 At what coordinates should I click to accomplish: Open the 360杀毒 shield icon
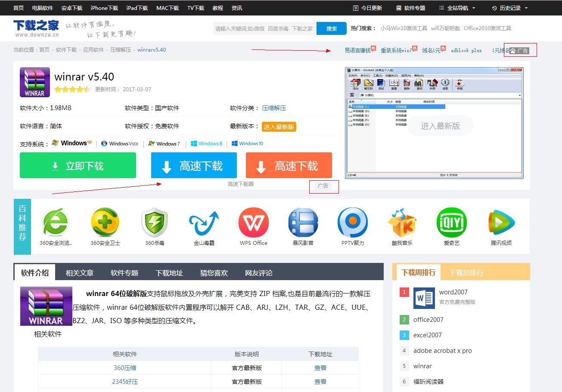click(155, 222)
